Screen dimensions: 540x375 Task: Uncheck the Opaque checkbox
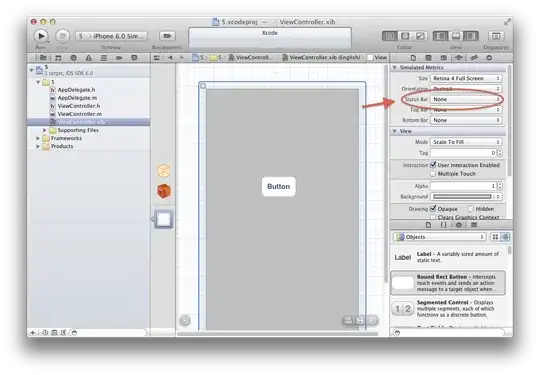click(x=433, y=209)
